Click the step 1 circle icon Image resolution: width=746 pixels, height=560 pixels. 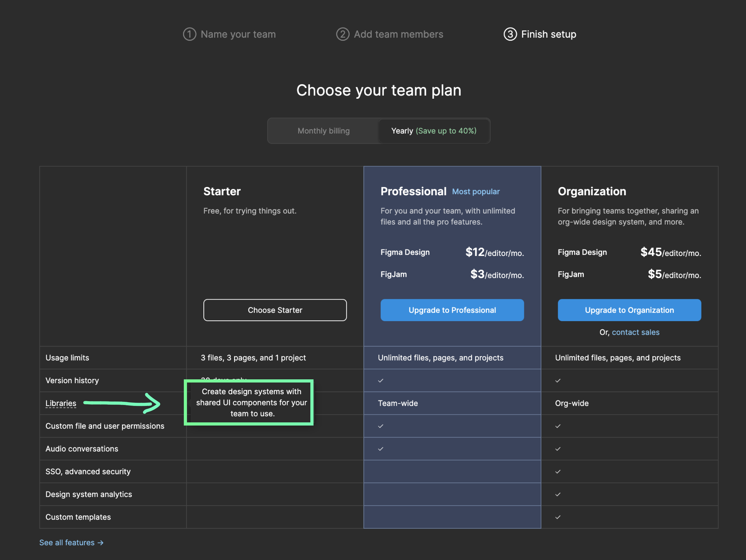tap(190, 34)
